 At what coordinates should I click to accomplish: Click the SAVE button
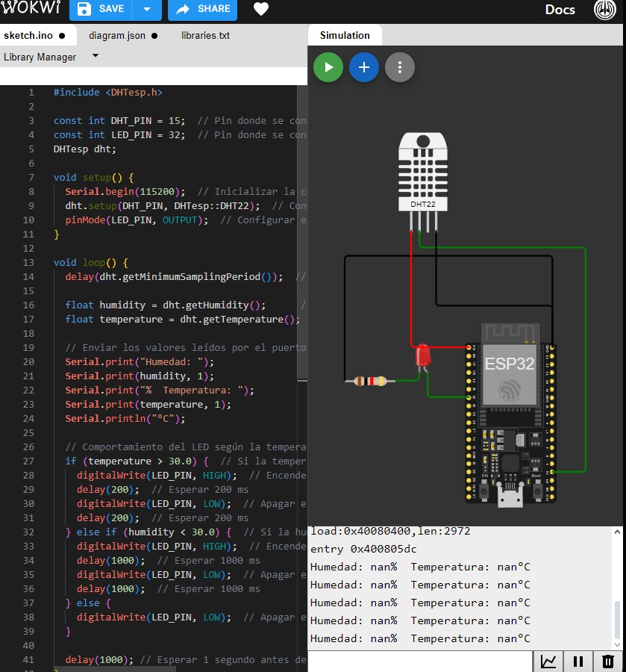(x=101, y=8)
